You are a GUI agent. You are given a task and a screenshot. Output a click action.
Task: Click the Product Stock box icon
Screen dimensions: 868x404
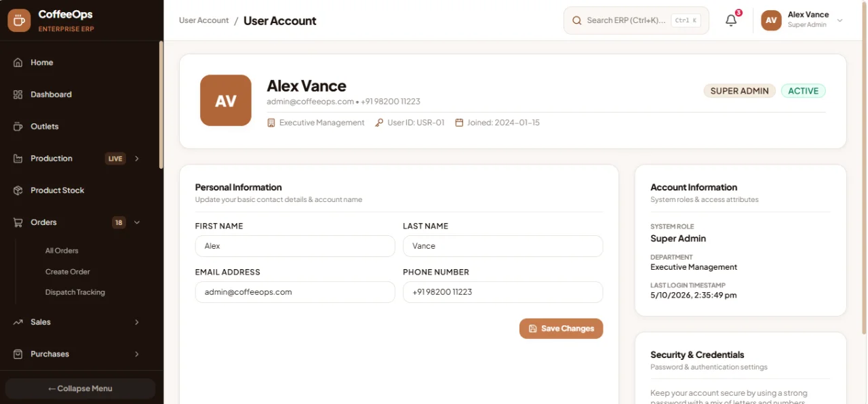pyautogui.click(x=18, y=190)
